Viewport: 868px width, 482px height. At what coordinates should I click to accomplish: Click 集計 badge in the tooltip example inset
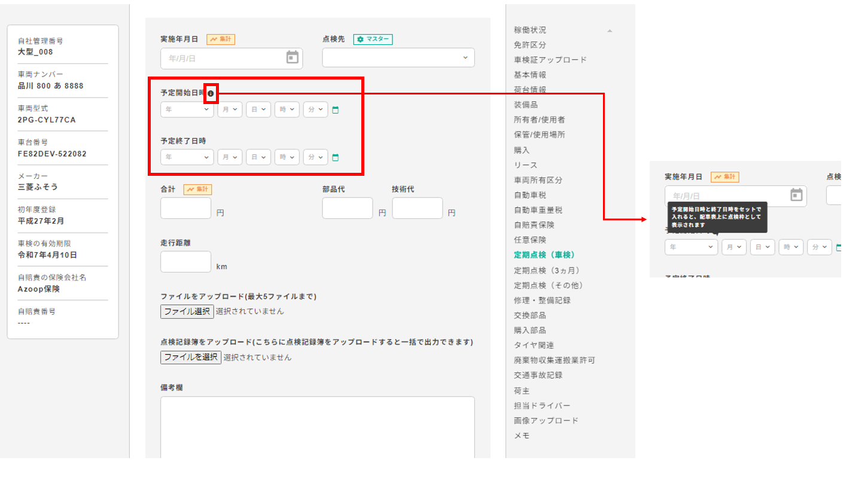(725, 177)
